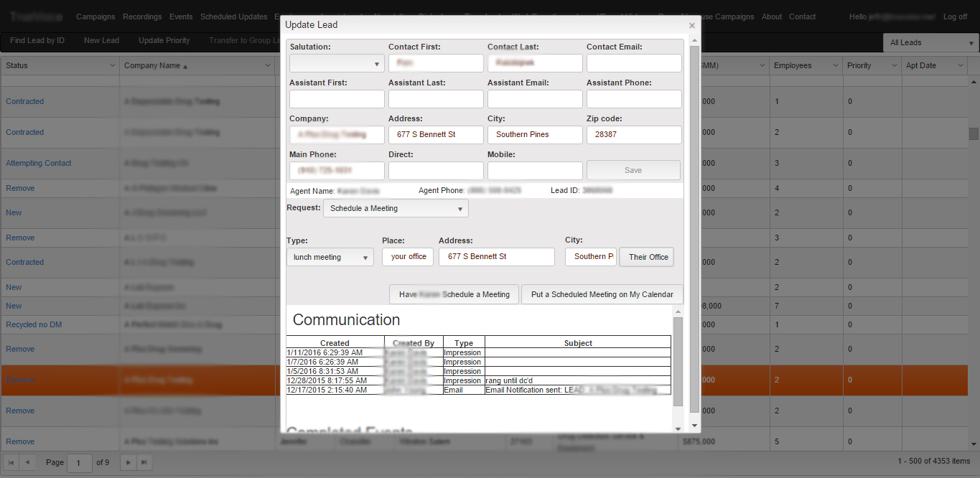Viewport: 980px width, 478px height.
Task: Go to previous page icon
Action: [27, 462]
